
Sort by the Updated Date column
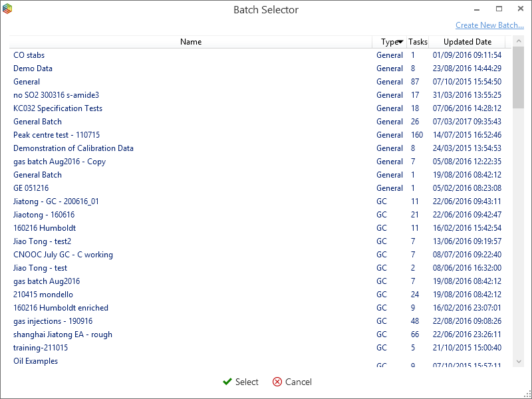(467, 42)
